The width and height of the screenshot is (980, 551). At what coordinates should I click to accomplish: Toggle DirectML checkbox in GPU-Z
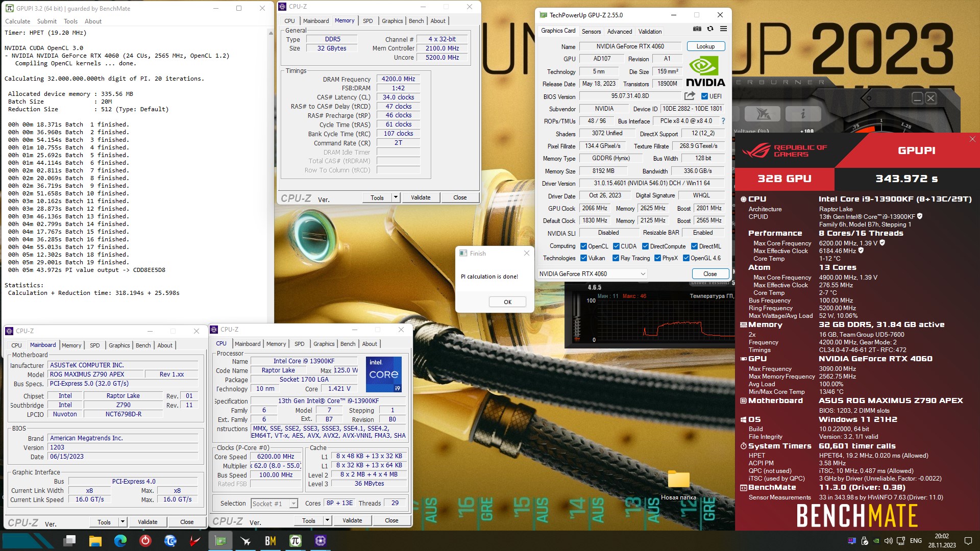pyautogui.click(x=694, y=246)
